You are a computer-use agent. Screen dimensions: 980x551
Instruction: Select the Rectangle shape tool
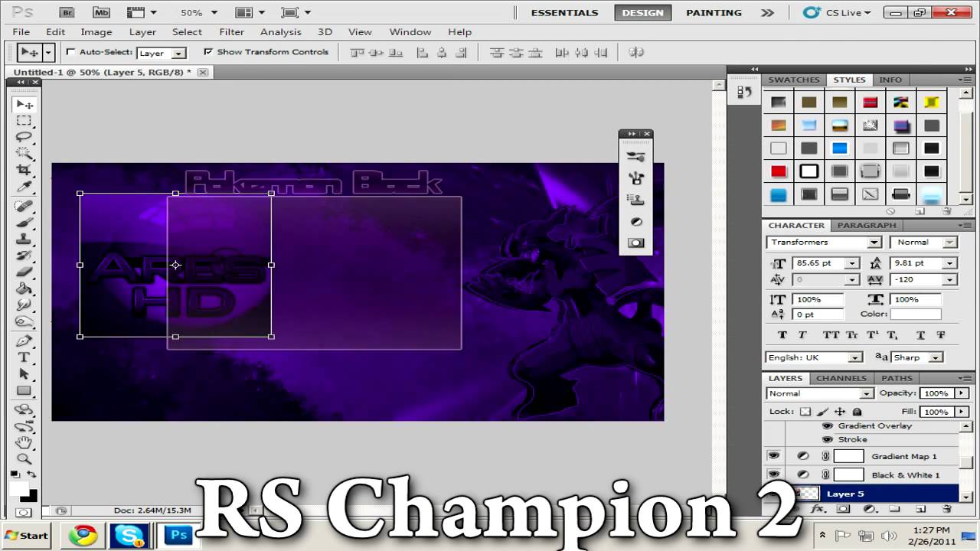(24, 391)
